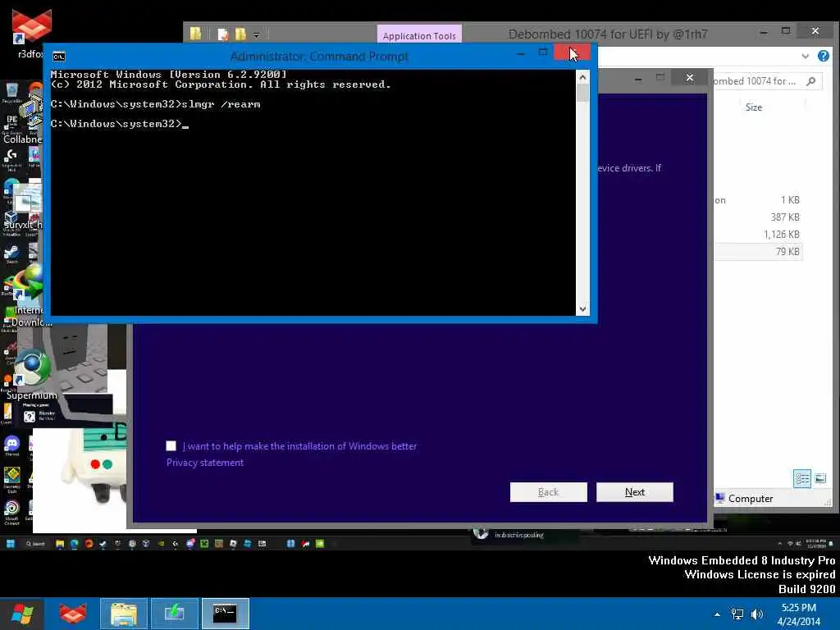Screen dimensions: 840x630
Task: Select Command Prompt taskbar button
Action: (225, 614)
